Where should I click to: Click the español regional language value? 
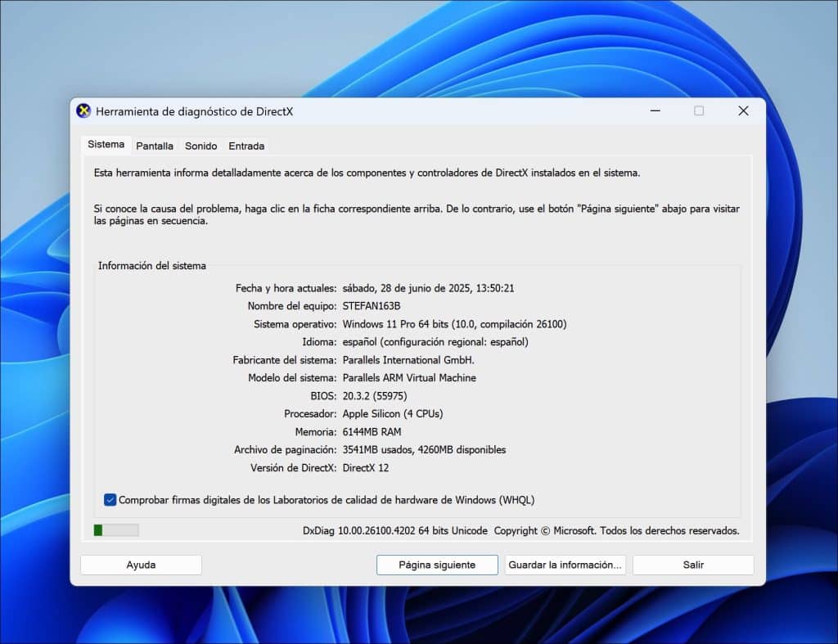[435, 342]
